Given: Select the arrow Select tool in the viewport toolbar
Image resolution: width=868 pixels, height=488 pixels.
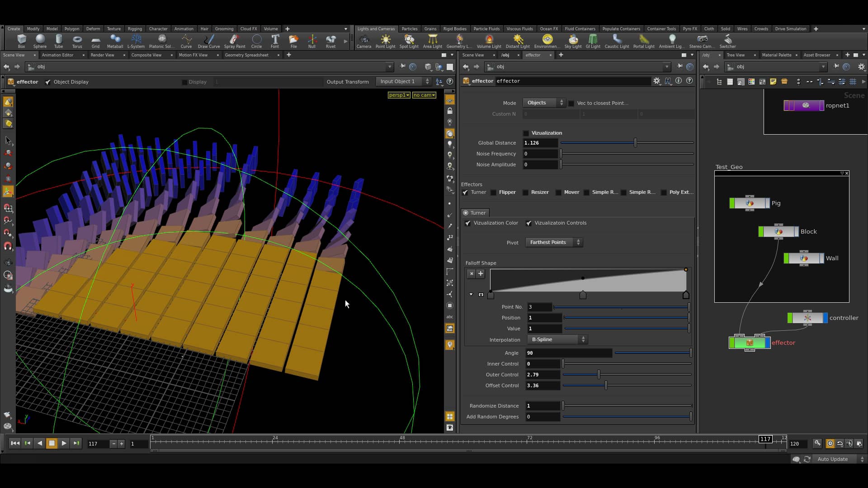Looking at the screenshot, I should pos(8,141).
